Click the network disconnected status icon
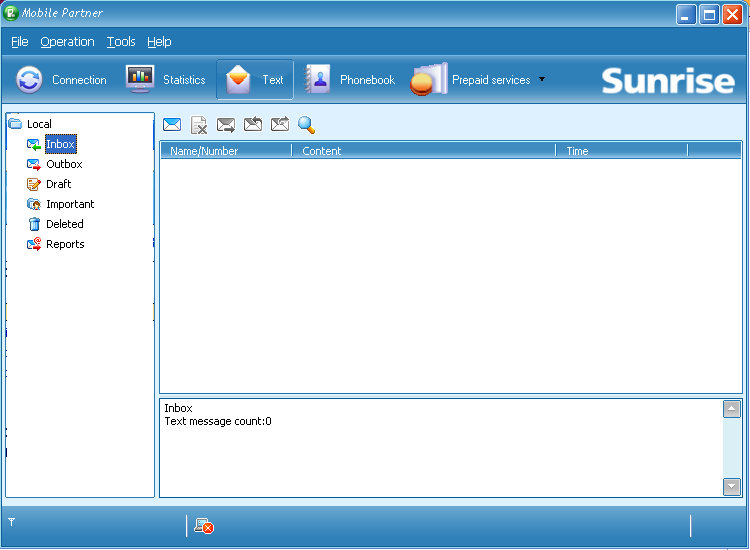Image resolution: width=750 pixels, height=550 pixels. pyautogui.click(x=204, y=526)
